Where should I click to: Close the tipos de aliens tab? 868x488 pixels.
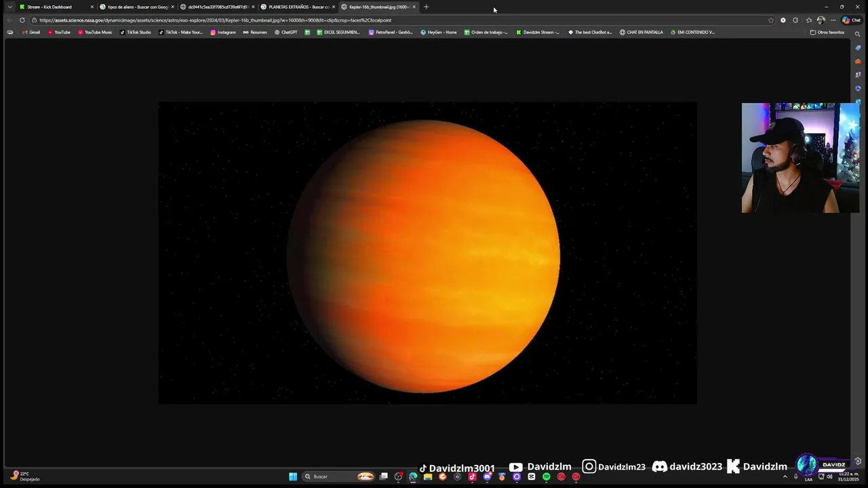click(x=173, y=7)
